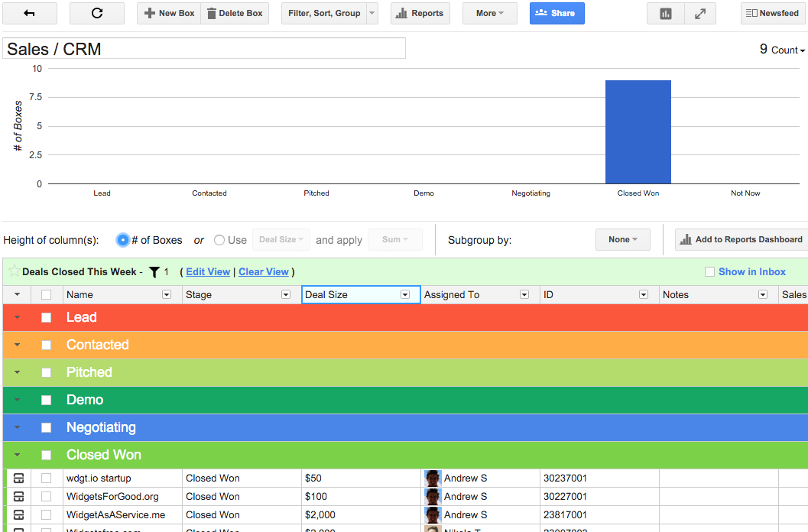
Task: Open the Deal Size field dropdown
Action: pyautogui.click(x=281, y=240)
